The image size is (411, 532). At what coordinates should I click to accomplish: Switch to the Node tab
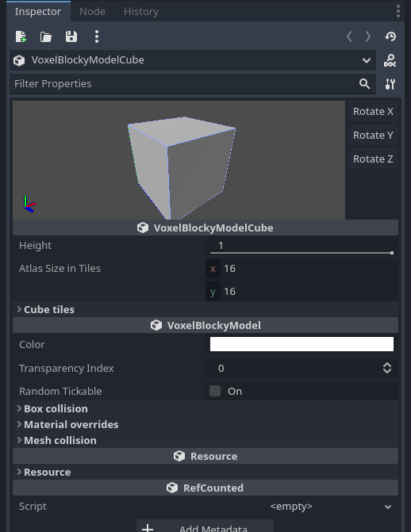(92, 12)
